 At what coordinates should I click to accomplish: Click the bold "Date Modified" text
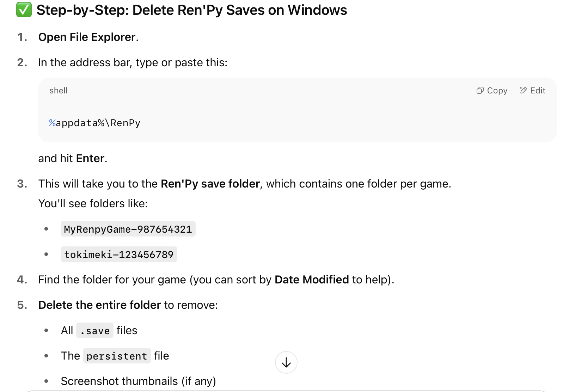click(312, 280)
